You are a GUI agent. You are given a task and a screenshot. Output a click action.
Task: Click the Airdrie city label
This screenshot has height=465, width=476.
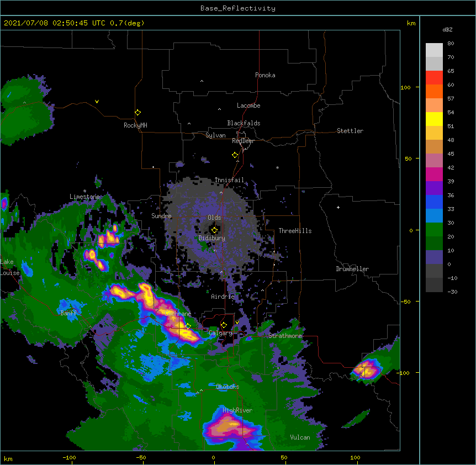pos(223,297)
